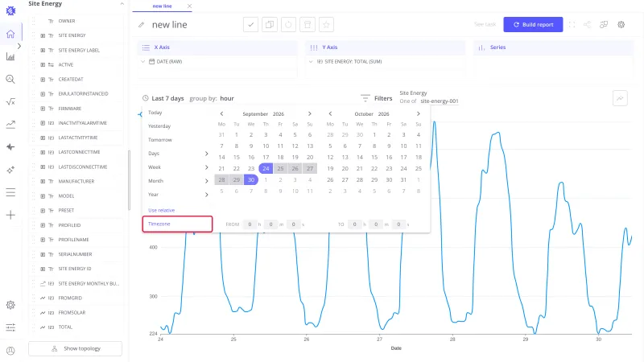Screen dimensions: 644x362
Task: Click the fullscreen expand icon
Action: [x=572, y=25]
